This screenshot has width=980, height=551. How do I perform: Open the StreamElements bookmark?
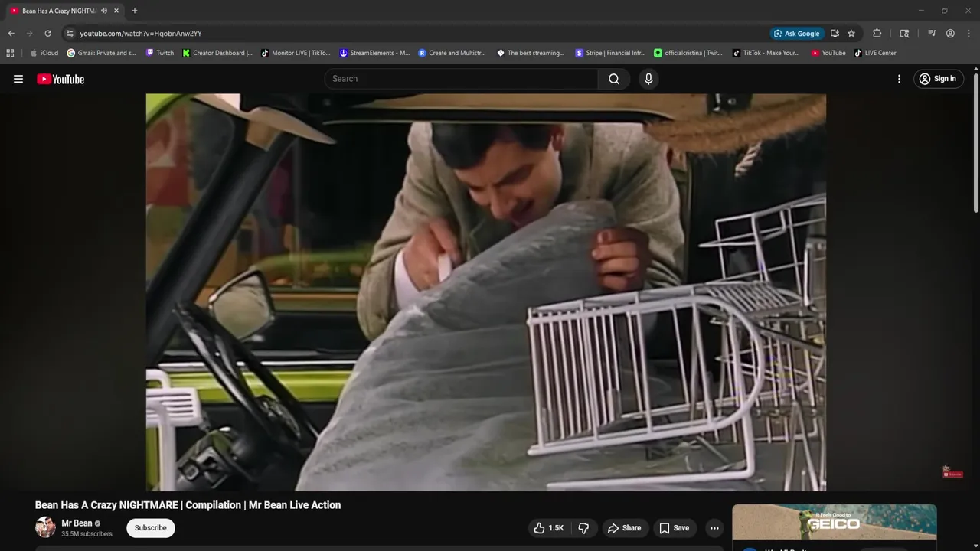(x=374, y=53)
